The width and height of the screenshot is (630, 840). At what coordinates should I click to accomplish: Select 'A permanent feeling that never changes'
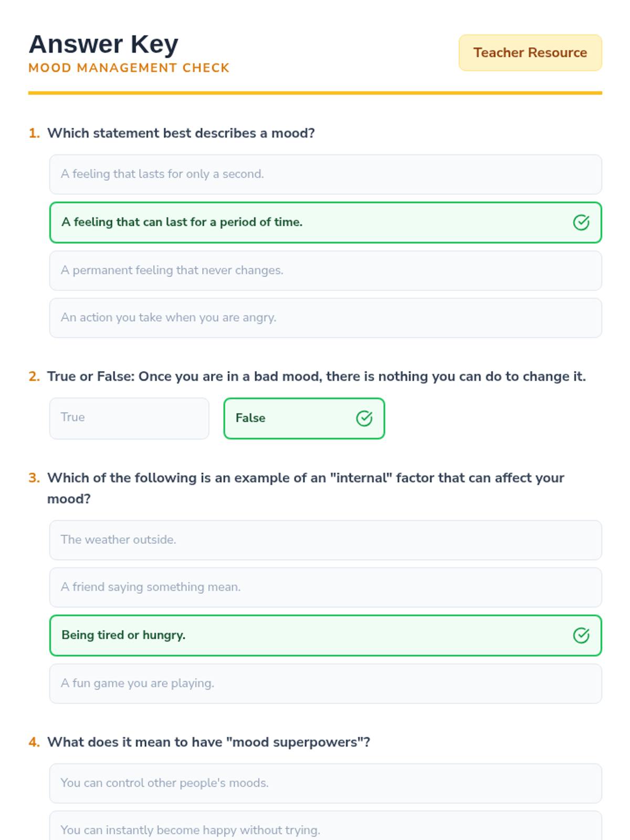325,270
